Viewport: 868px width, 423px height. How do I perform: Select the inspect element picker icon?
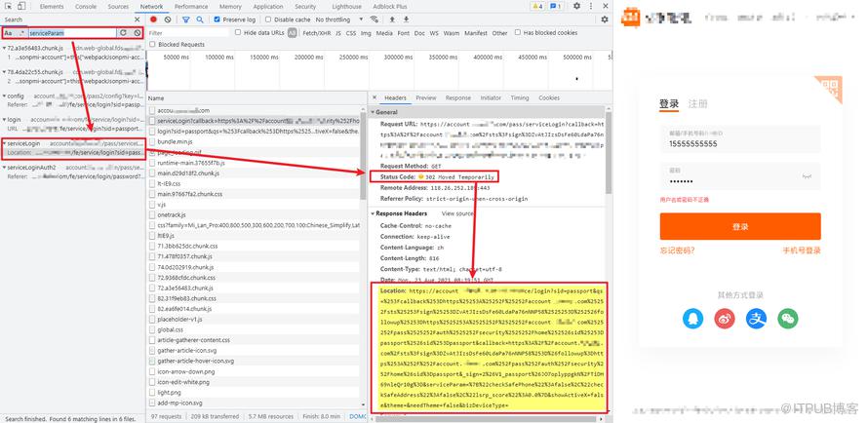pyautogui.click(x=9, y=6)
